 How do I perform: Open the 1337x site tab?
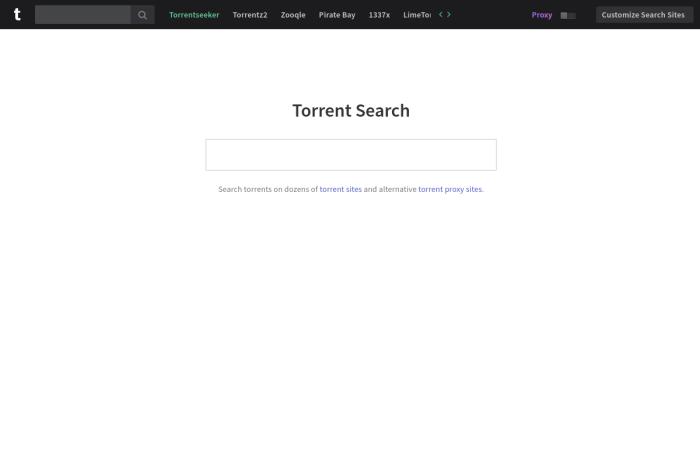[x=379, y=15]
